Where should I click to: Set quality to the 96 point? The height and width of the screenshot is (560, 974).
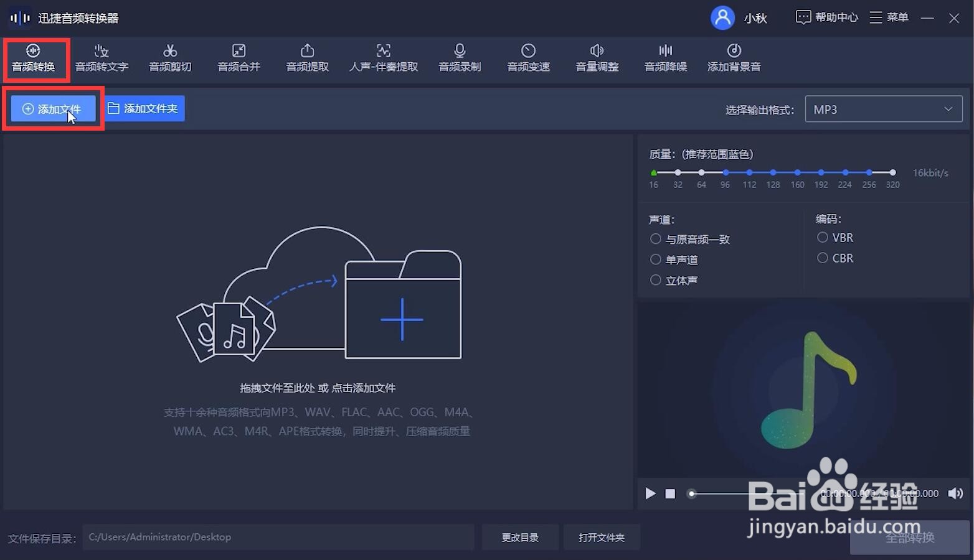tap(726, 172)
